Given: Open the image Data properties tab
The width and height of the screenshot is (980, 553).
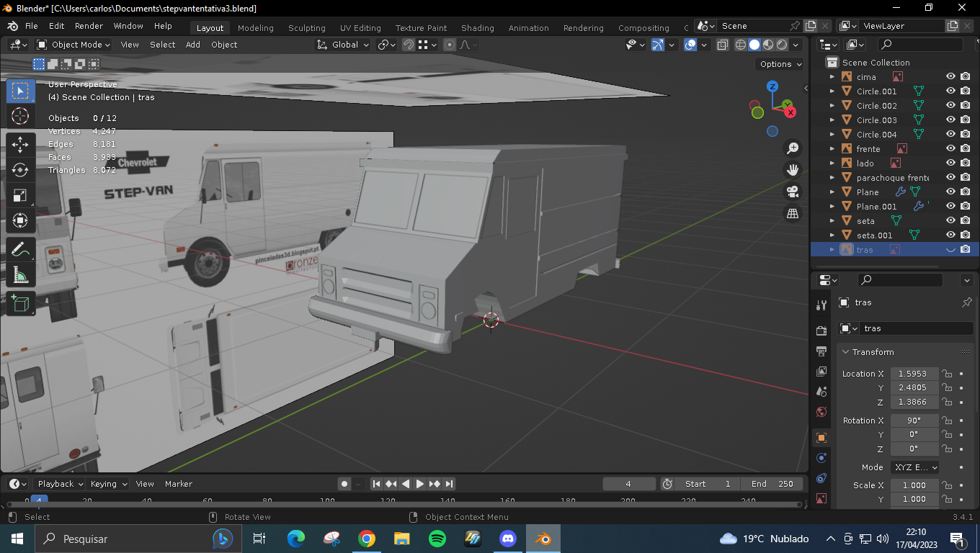Looking at the screenshot, I should (x=821, y=498).
